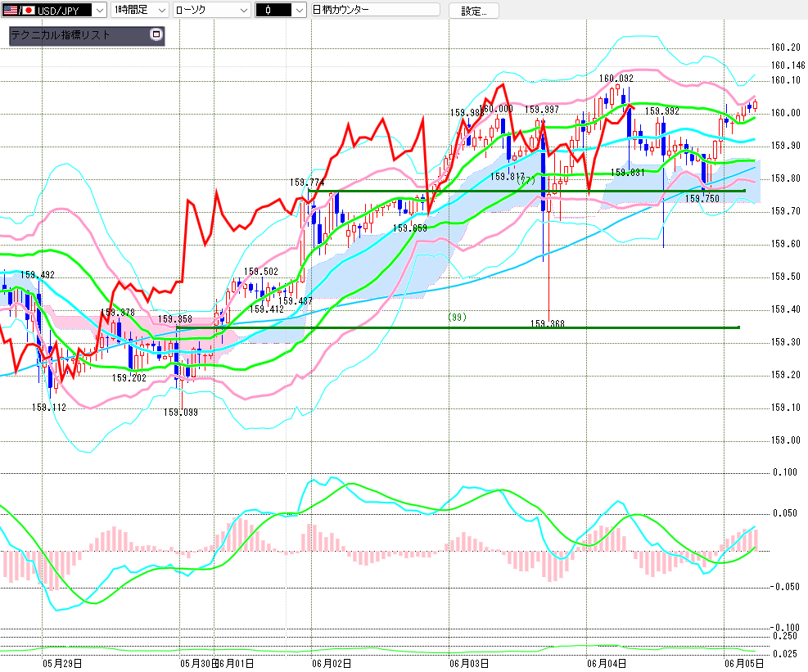
Task: Click the 159.368 low price label
Action: click(x=548, y=323)
